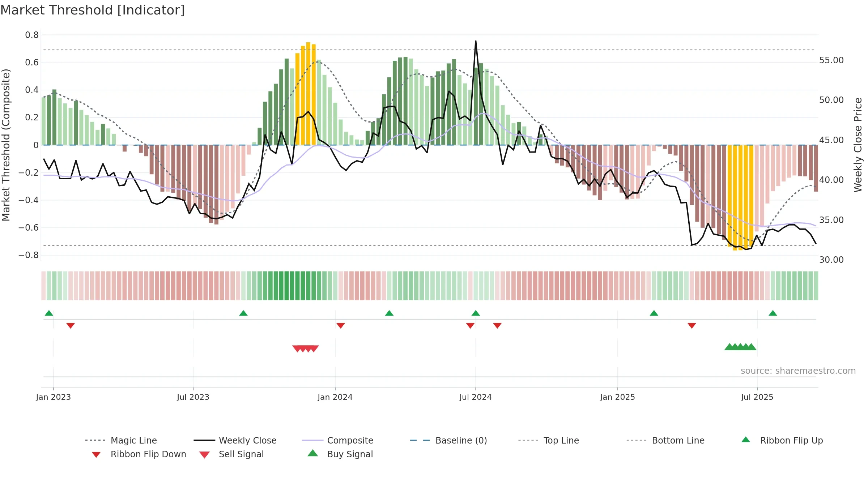868x488 pixels.
Task: Click the 'Jul 2024' x-axis label
Action: click(476, 397)
